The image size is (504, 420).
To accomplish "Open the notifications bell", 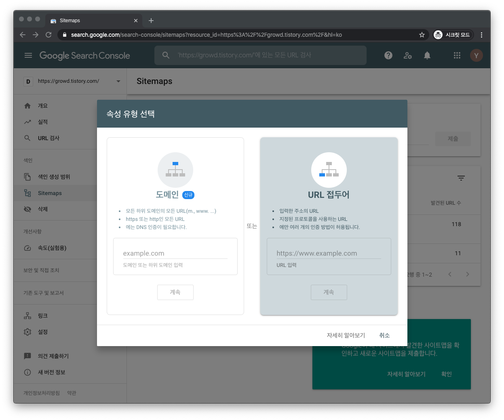I will coord(427,55).
